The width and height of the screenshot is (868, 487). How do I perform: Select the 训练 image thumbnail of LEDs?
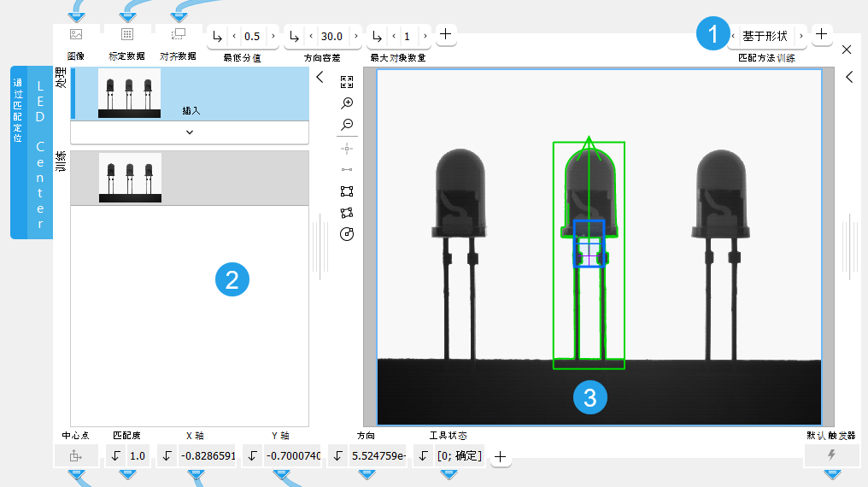(130, 178)
